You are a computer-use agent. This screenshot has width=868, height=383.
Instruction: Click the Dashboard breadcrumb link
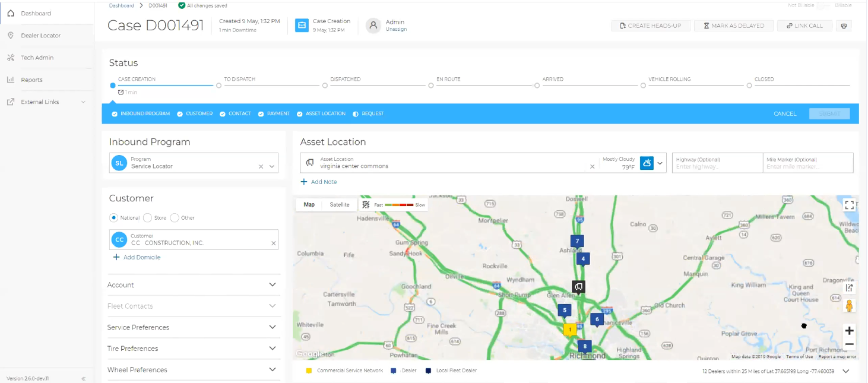click(122, 5)
